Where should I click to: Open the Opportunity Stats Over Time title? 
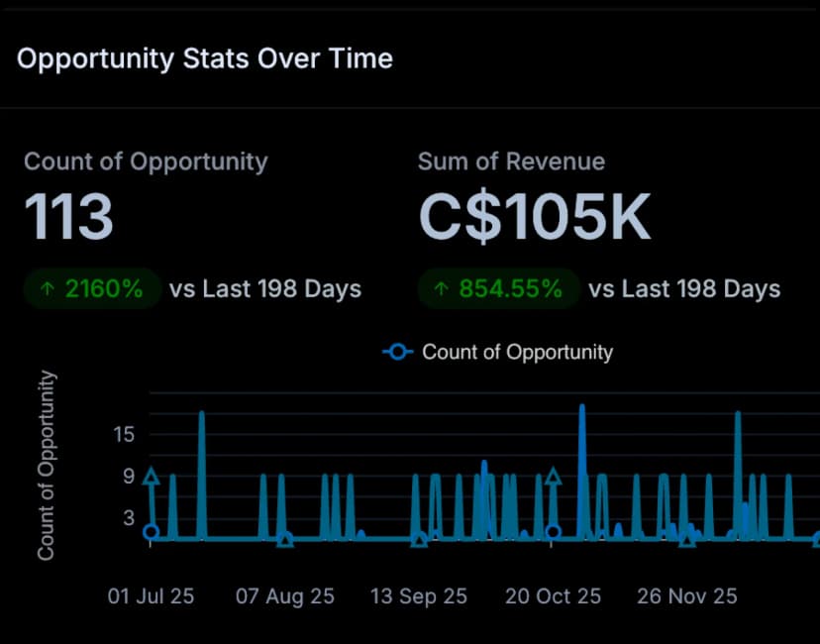click(x=205, y=58)
